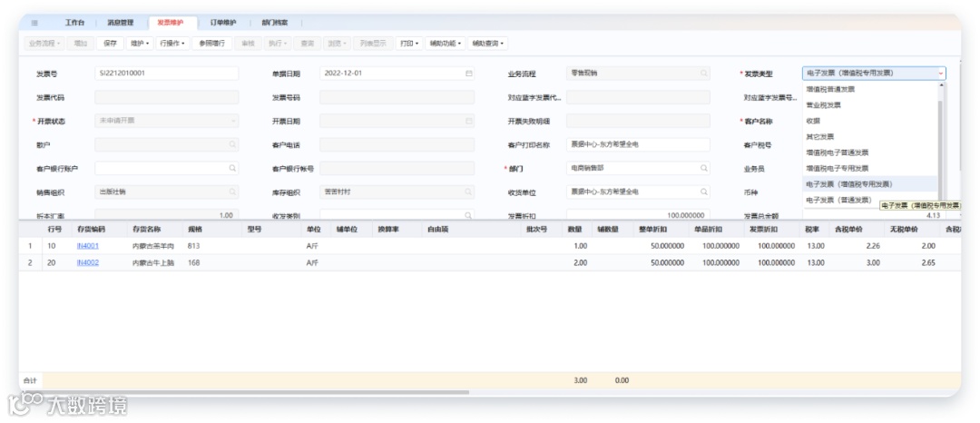Choose 收据 from the dropdown list

(870, 121)
